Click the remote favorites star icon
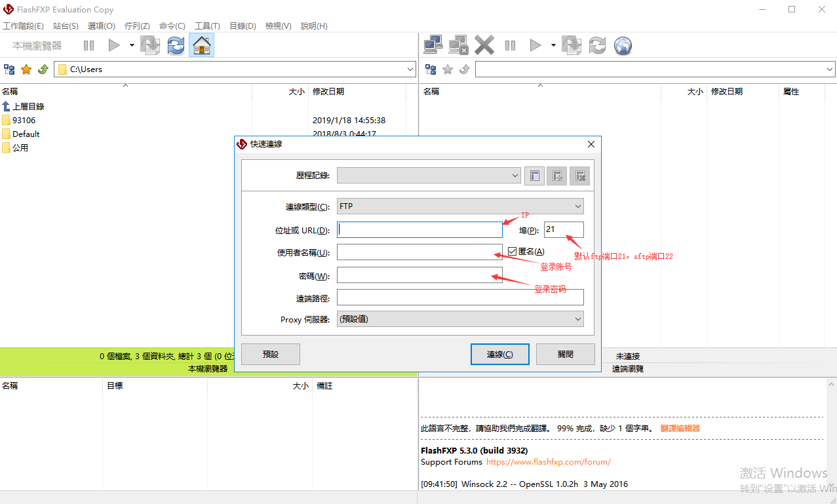The width and height of the screenshot is (837, 504). pos(448,69)
